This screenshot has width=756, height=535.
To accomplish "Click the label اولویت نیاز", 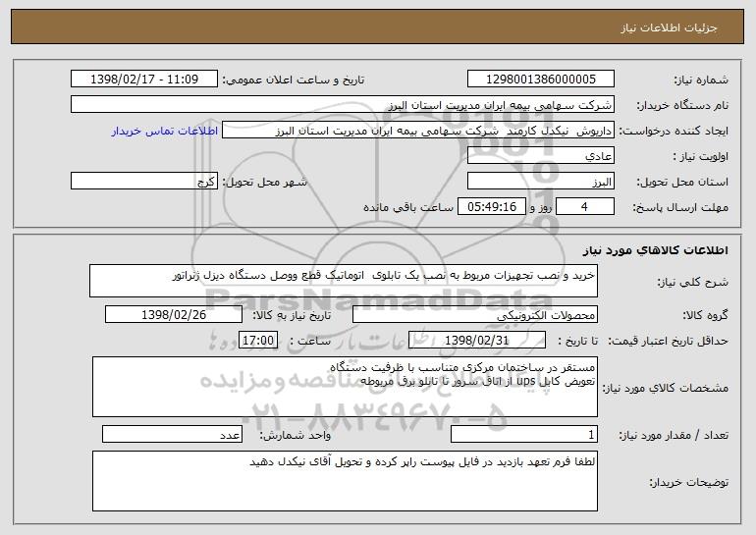I will click(701, 157).
